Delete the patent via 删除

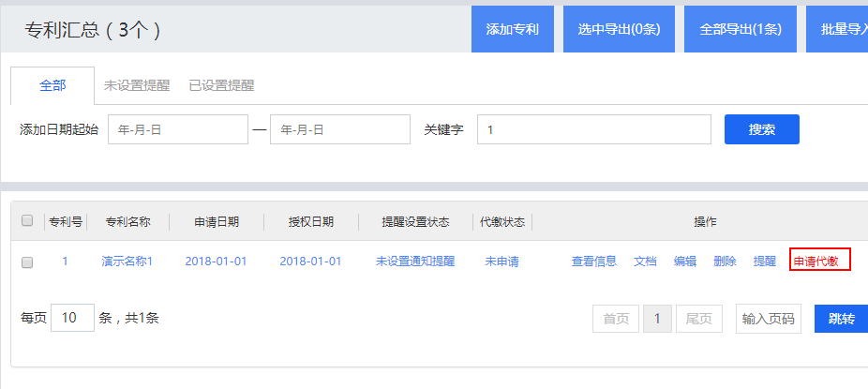click(725, 262)
